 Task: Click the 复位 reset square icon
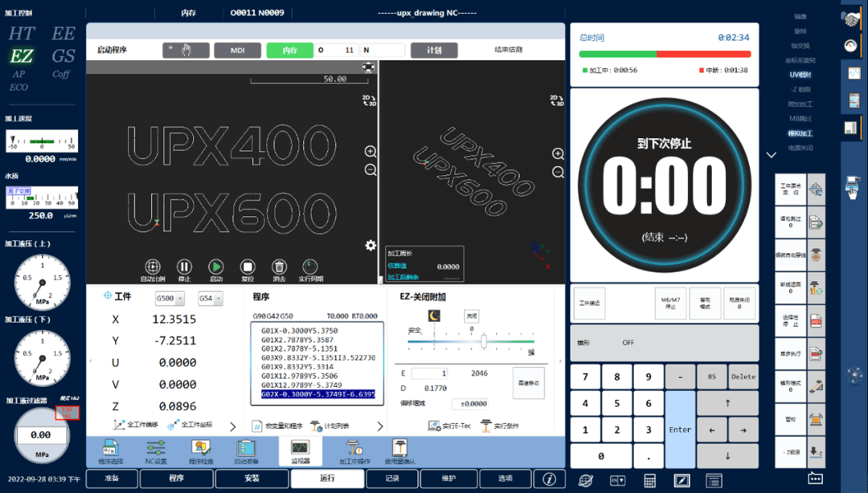[248, 267]
